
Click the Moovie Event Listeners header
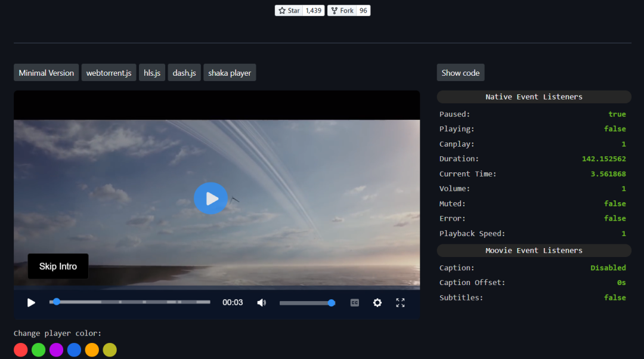(x=534, y=250)
